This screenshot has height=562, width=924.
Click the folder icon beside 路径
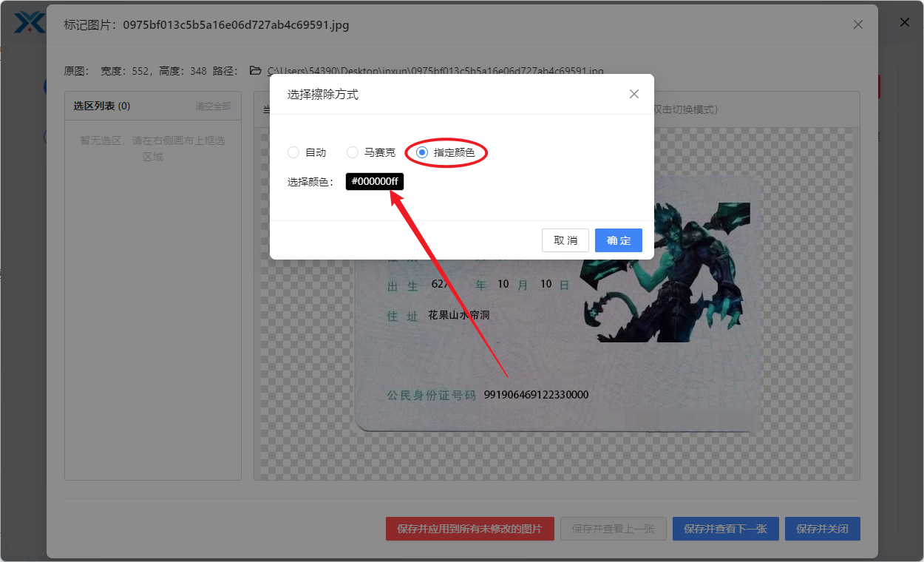pyautogui.click(x=255, y=70)
